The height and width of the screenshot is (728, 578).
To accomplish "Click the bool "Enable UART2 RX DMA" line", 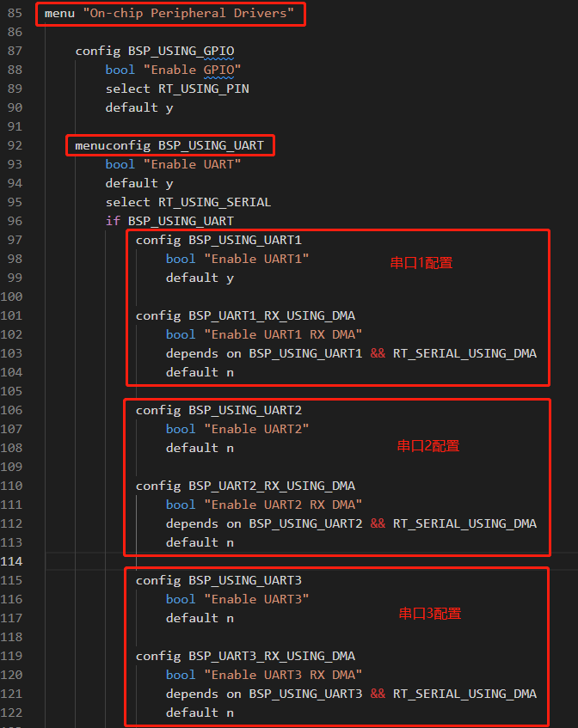I will point(264,505).
